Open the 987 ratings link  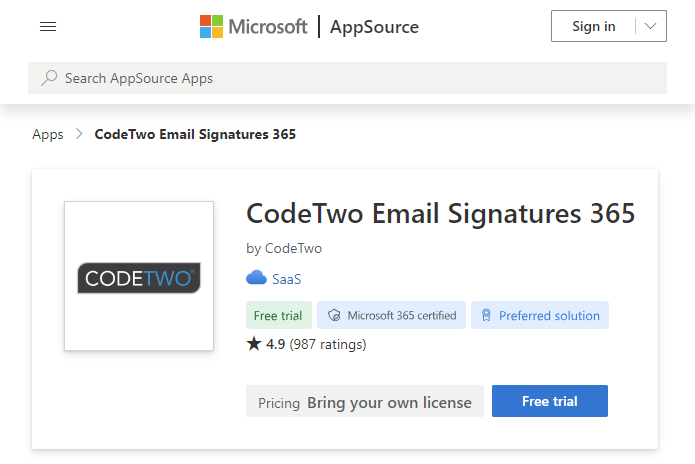[x=328, y=344]
